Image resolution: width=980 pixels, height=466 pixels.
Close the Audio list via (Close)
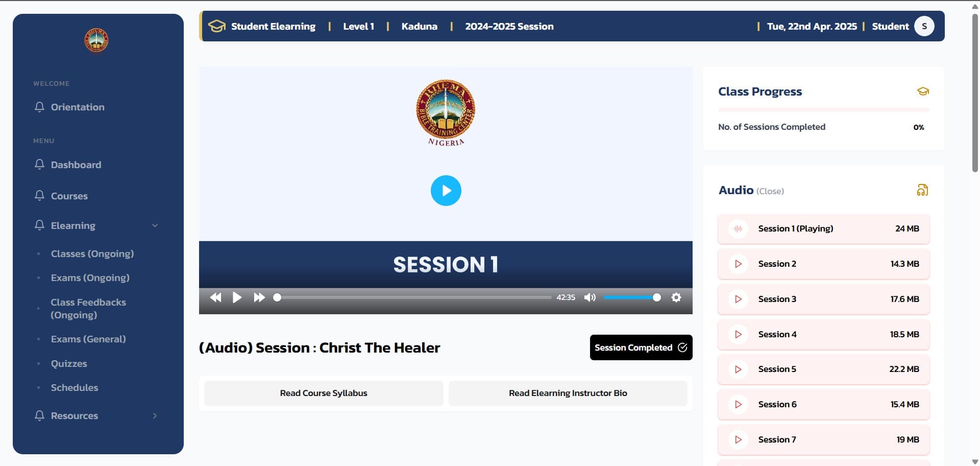tap(770, 191)
